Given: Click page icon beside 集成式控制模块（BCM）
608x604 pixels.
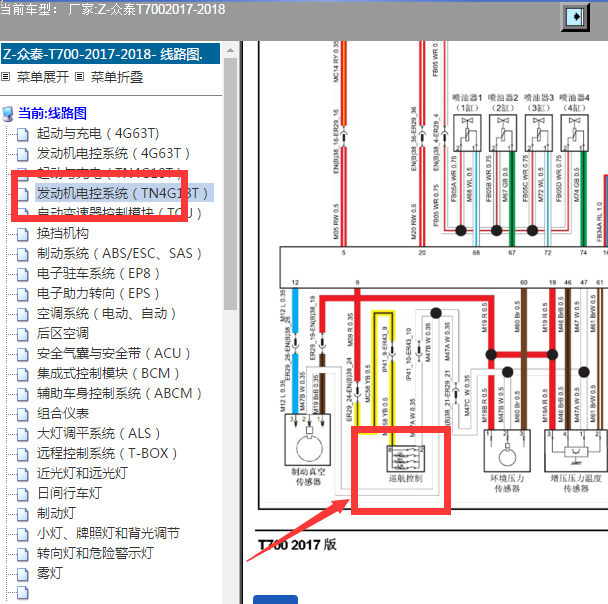Looking at the screenshot, I should (23, 374).
